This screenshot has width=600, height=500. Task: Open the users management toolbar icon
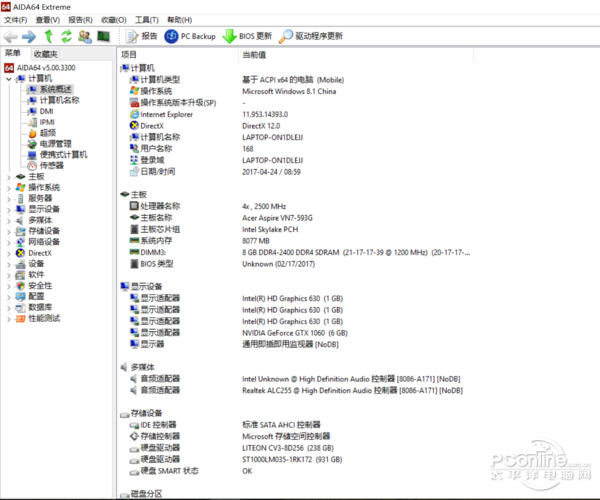point(85,36)
